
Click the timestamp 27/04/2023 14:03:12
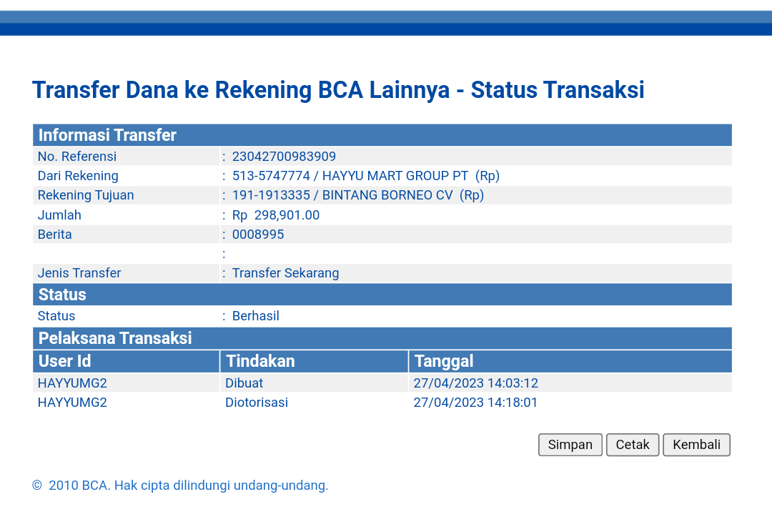click(475, 383)
